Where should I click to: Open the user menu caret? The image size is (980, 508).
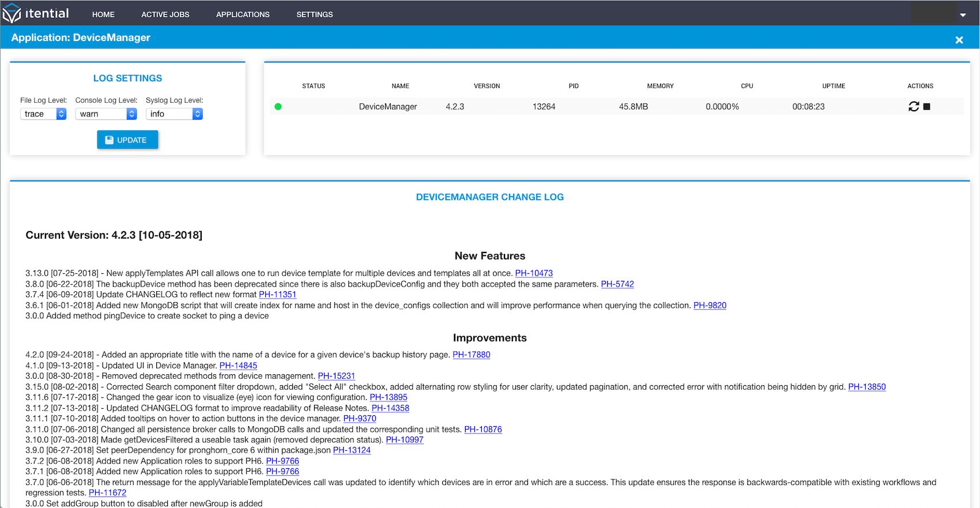[963, 15]
